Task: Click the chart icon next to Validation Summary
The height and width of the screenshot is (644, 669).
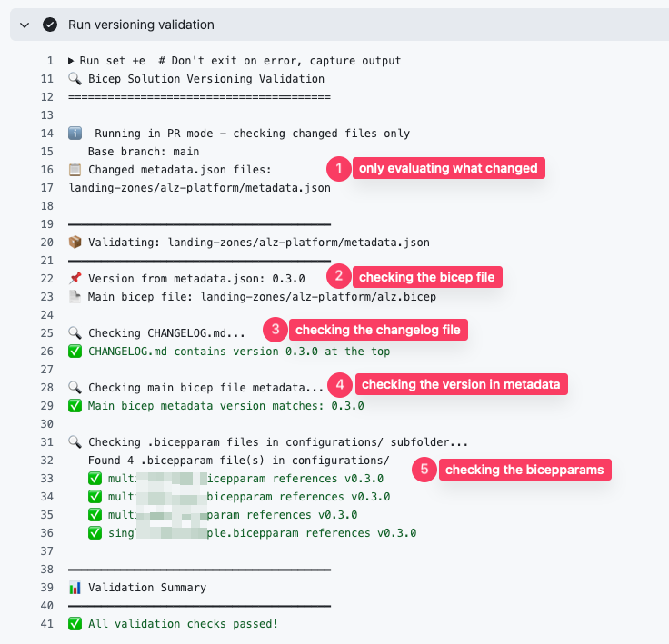Action: click(x=75, y=588)
